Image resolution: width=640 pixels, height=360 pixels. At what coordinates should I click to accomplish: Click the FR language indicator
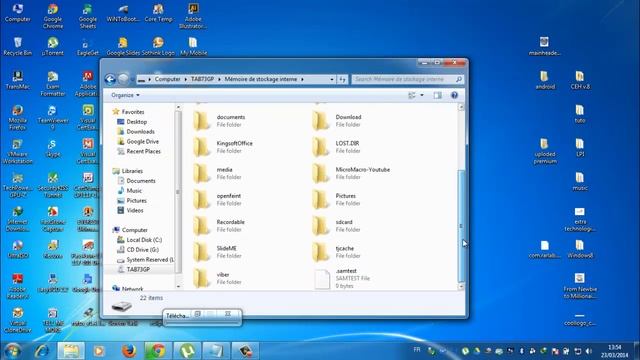[x=417, y=350]
